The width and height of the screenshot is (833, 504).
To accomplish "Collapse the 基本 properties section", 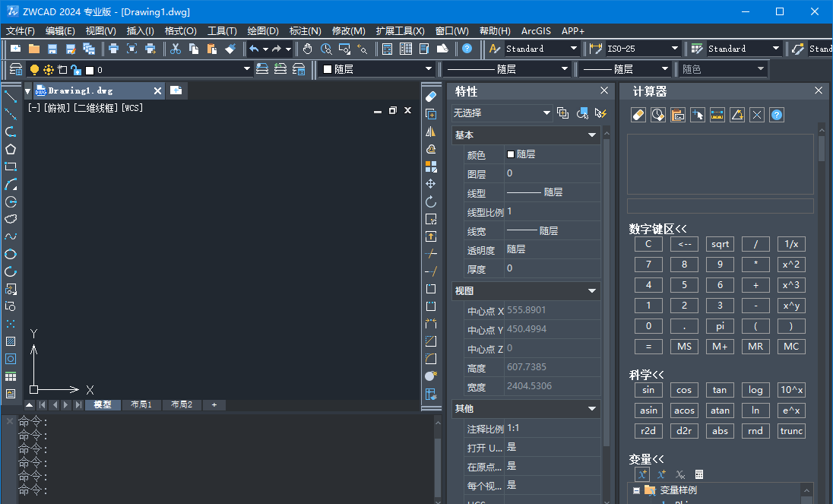I will click(592, 135).
